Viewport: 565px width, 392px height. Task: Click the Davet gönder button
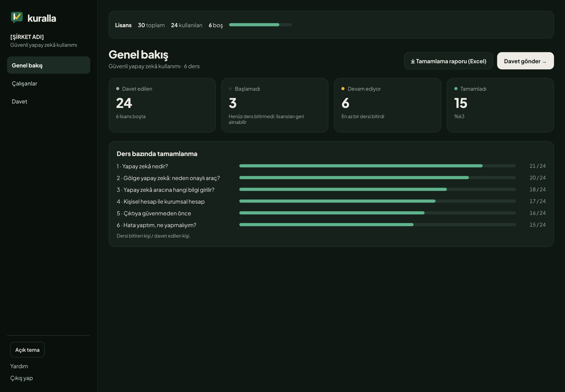[525, 61]
